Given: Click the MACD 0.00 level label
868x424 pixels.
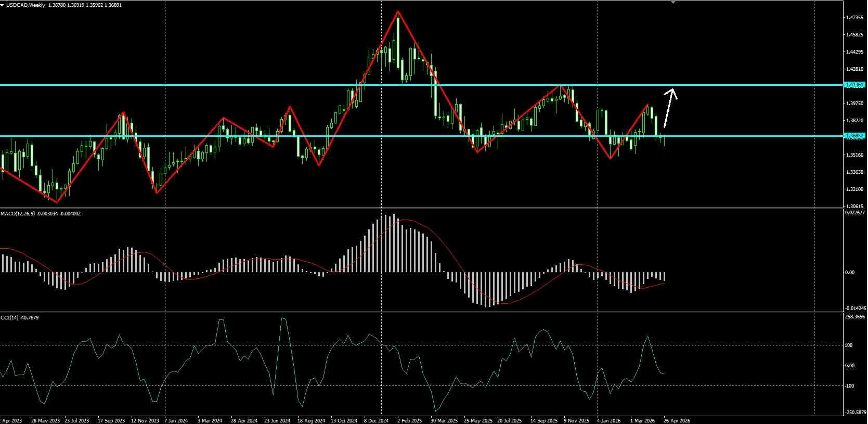Looking at the screenshot, I should (x=850, y=273).
